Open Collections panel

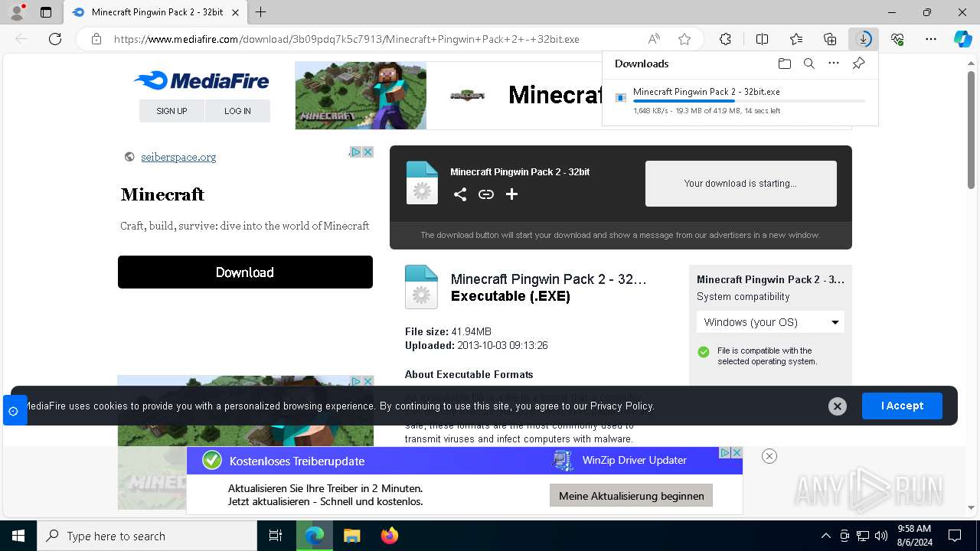pyautogui.click(x=830, y=39)
